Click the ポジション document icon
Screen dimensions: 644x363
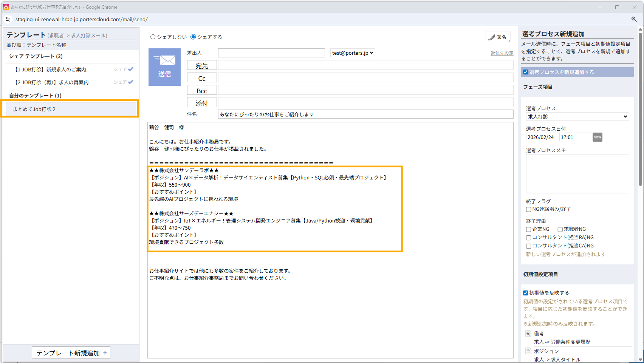click(528, 351)
